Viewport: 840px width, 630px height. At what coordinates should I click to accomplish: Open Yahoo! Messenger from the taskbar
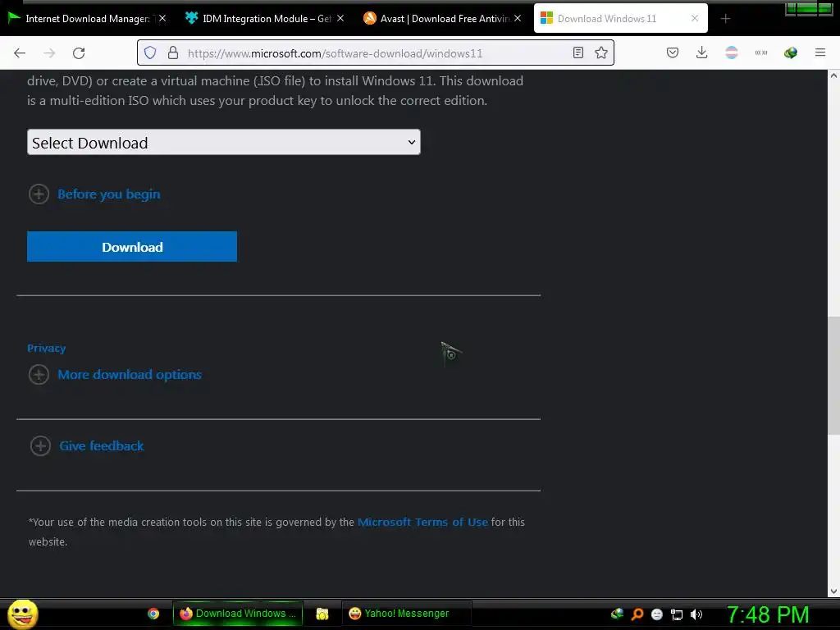tap(407, 614)
